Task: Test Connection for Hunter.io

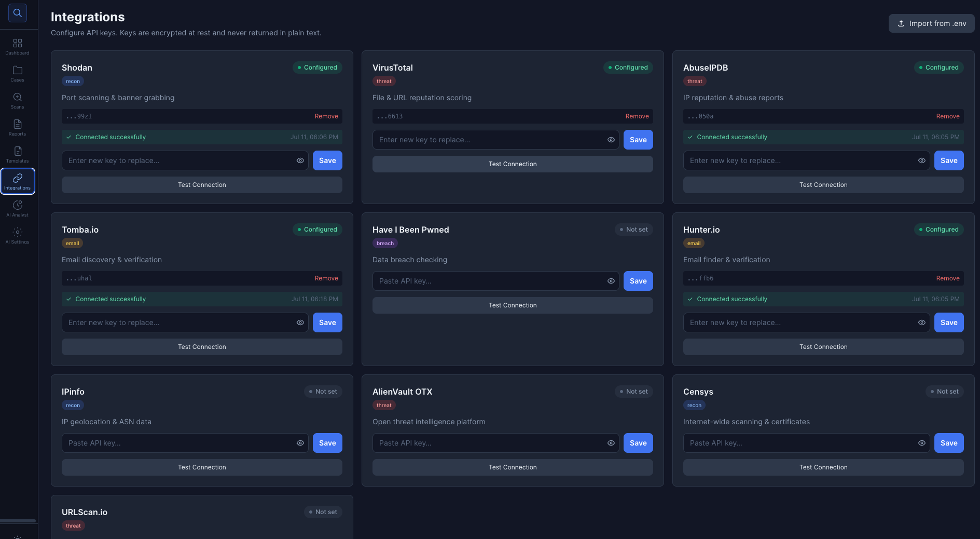Action: (823, 347)
